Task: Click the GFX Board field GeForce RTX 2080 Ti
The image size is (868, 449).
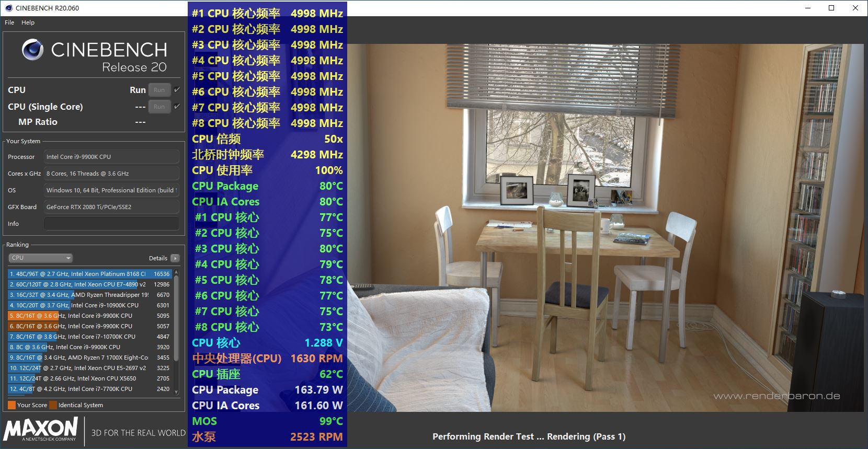Action: (111, 207)
